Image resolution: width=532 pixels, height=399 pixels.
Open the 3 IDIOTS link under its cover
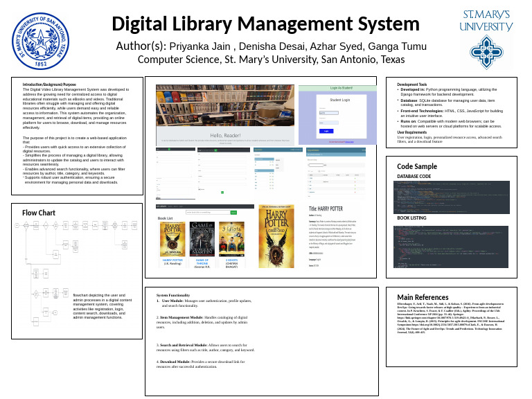point(232,260)
